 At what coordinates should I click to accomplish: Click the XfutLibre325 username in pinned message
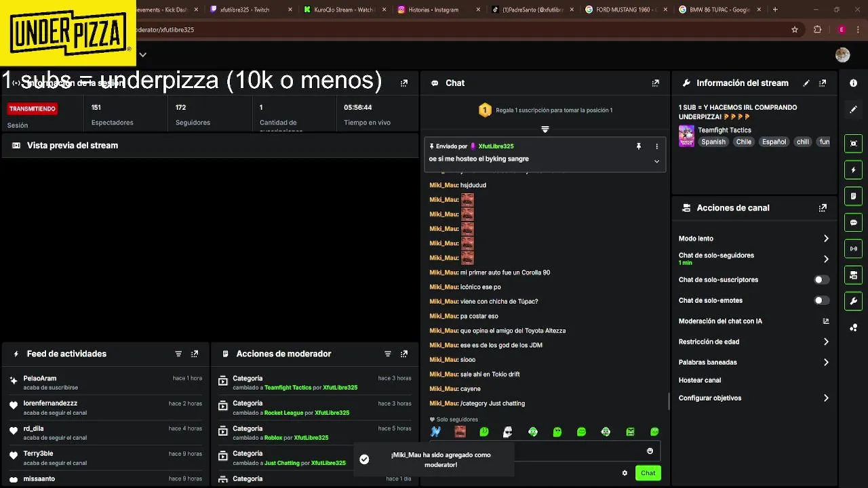click(496, 146)
